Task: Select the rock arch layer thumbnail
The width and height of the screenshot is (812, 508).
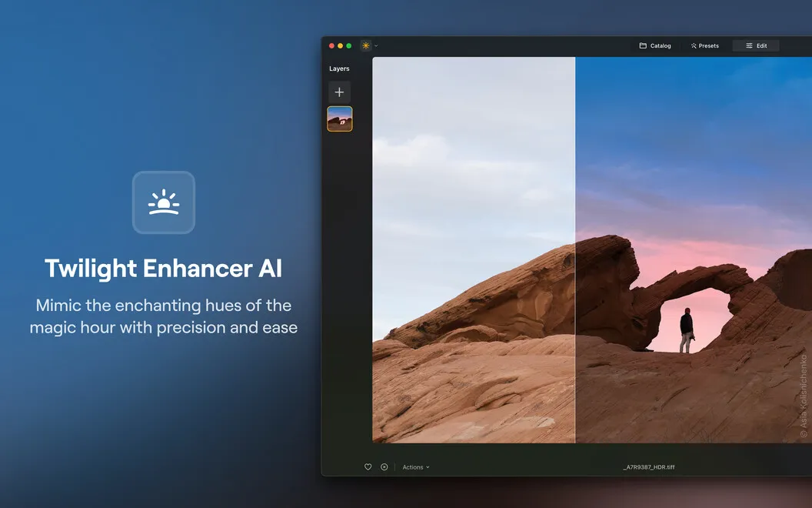Action: (x=340, y=119)
